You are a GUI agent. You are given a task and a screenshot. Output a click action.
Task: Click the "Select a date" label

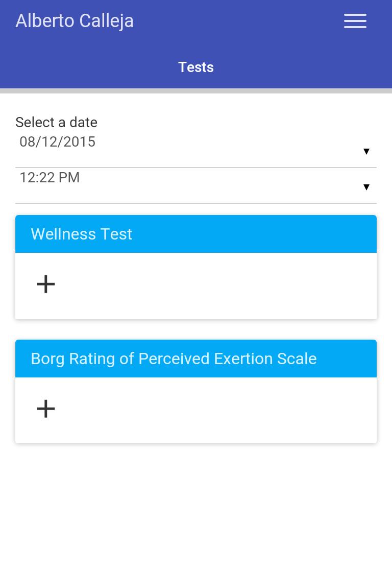pos(56,123)
